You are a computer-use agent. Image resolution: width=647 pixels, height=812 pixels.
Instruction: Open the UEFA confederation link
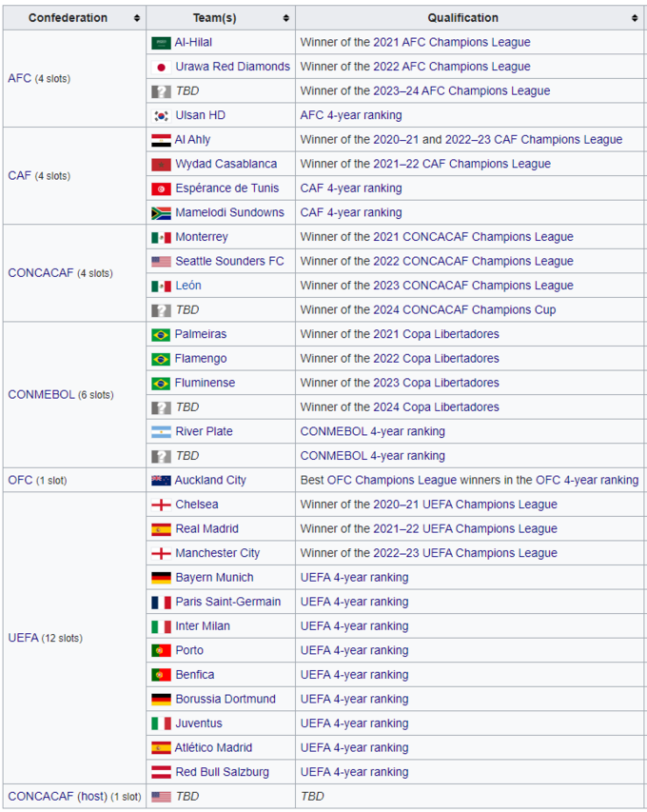(23, 638)
